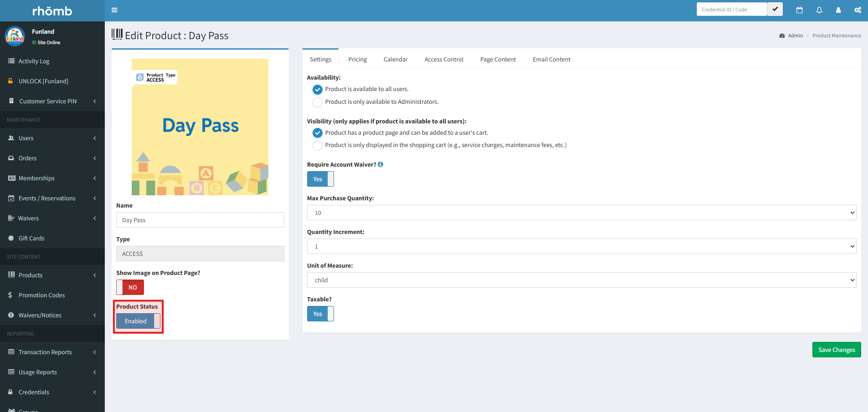Click the user profile icon
This screenshot has height=412, width=868.
pyautogui.click(x=838, y=10)
